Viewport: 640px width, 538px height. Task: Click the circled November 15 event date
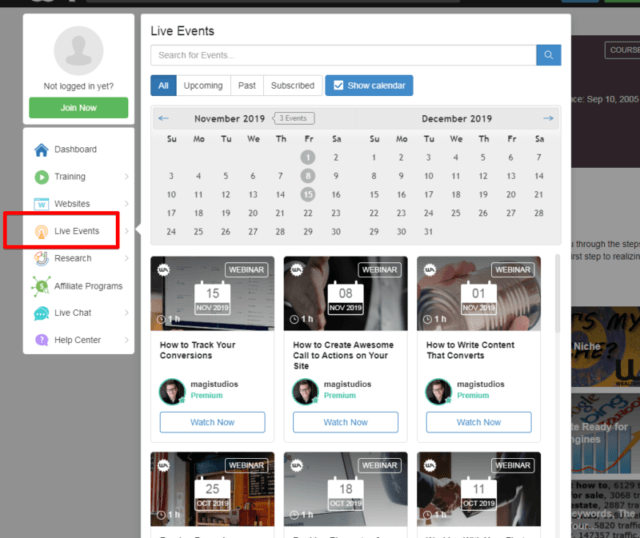pos(308,195)
